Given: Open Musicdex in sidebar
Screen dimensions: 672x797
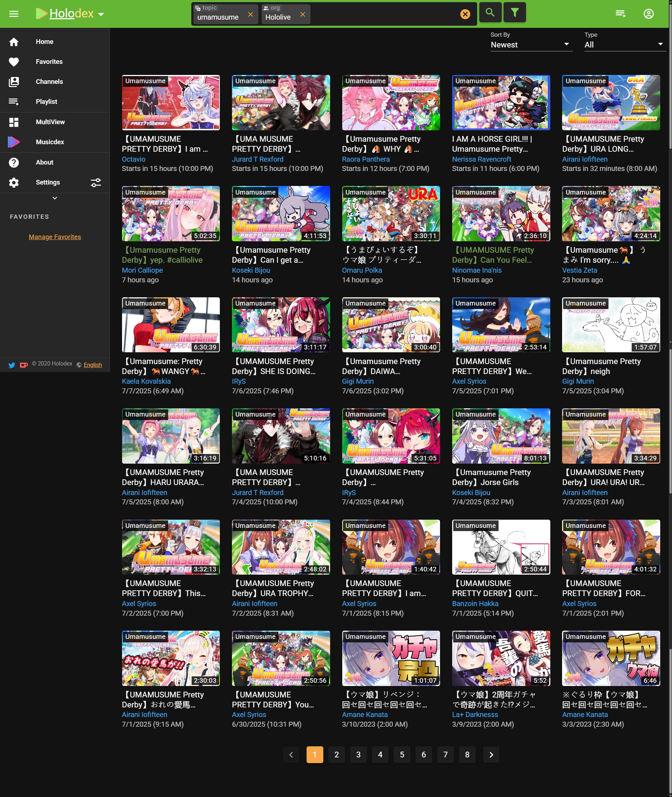Looking at the screenshot, I should [55, 142].
